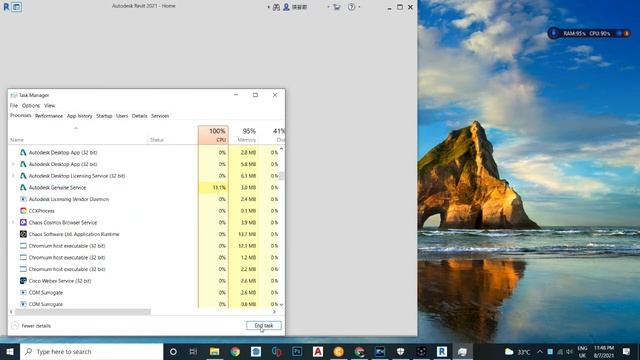Select the Processes tab
Viewport: 640px width, 360px height.
click(x=20, y=116)
